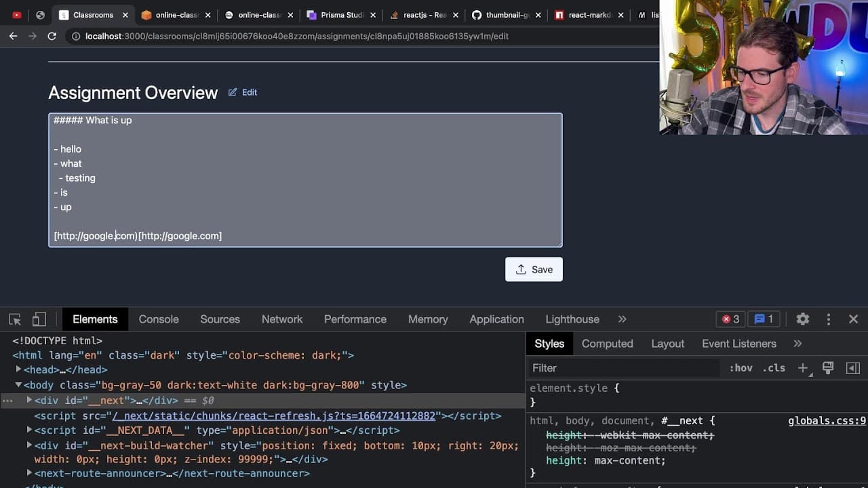868x488 pixels.
Task: Open the Sources panel
Action: tap(220, 319)
